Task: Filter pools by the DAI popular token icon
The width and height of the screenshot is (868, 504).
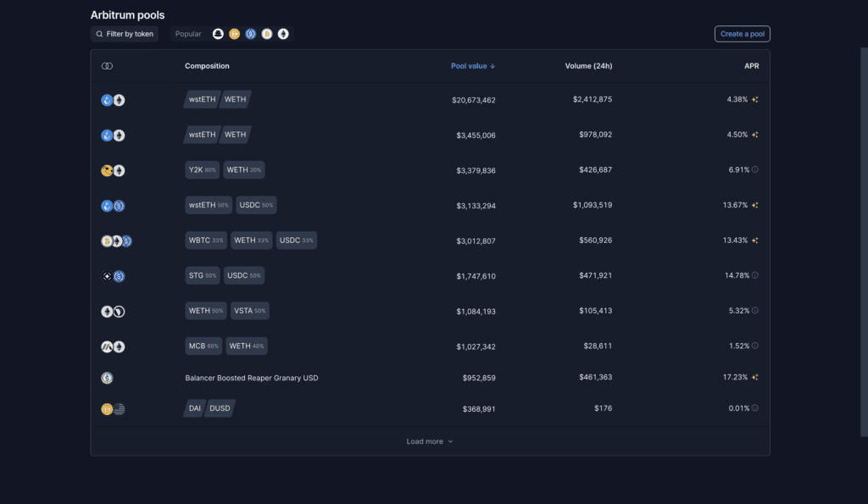Action: tap(234, 34)
